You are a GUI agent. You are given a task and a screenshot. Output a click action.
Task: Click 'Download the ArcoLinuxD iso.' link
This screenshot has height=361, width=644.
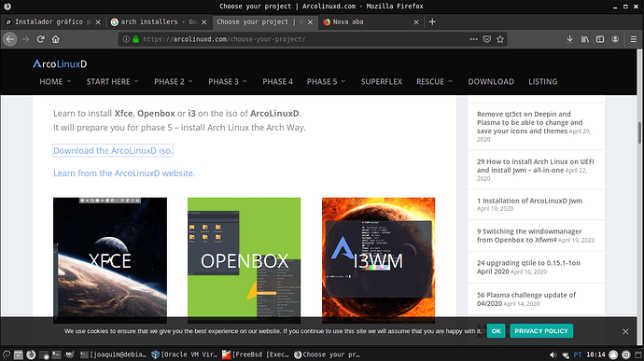[x=113, y=151]
